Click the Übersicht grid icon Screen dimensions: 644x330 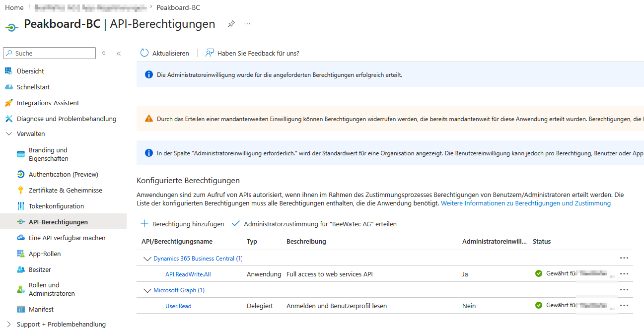click(x=8, y=71)
